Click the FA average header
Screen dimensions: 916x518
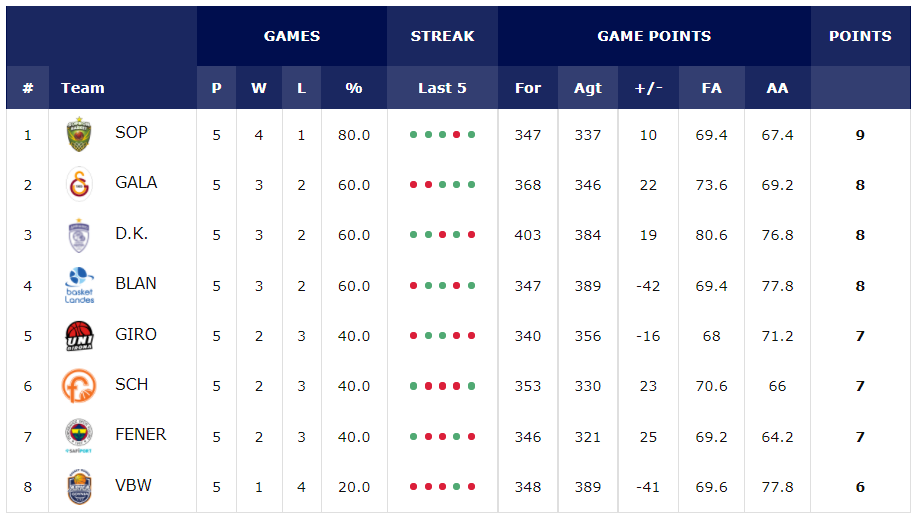[711, 88]
